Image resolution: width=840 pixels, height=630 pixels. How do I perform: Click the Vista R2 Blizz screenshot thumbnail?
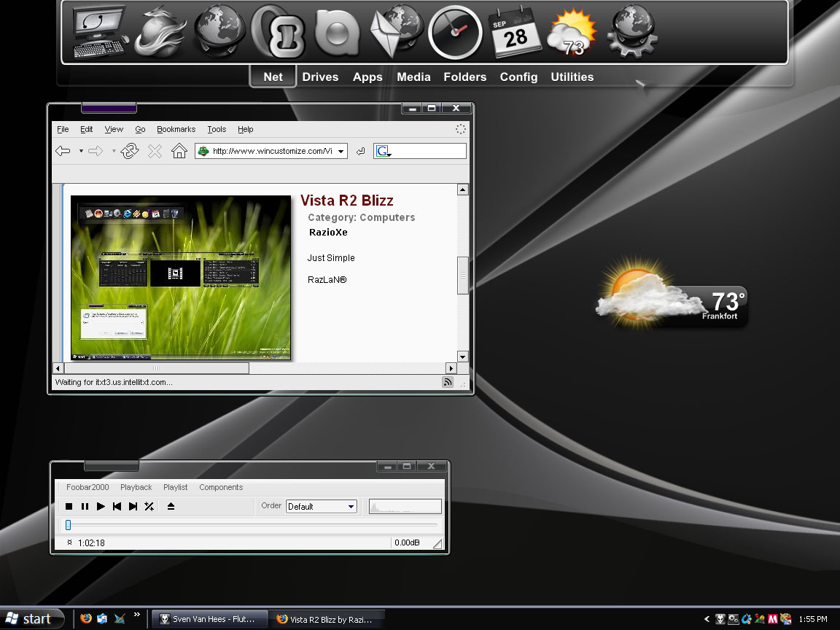pos(181,278)
